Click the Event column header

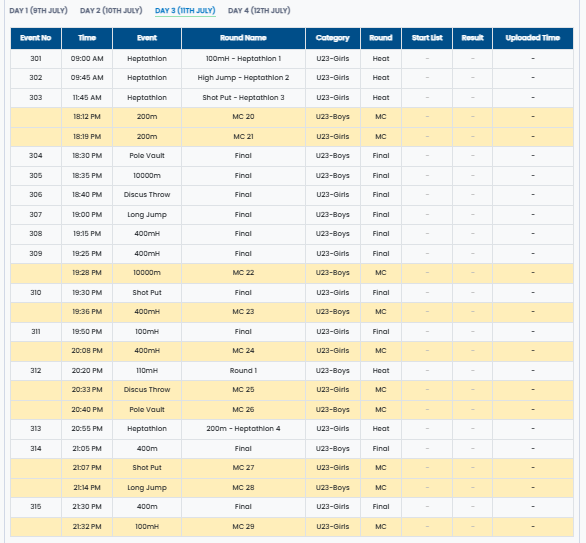tap(147, 38)
